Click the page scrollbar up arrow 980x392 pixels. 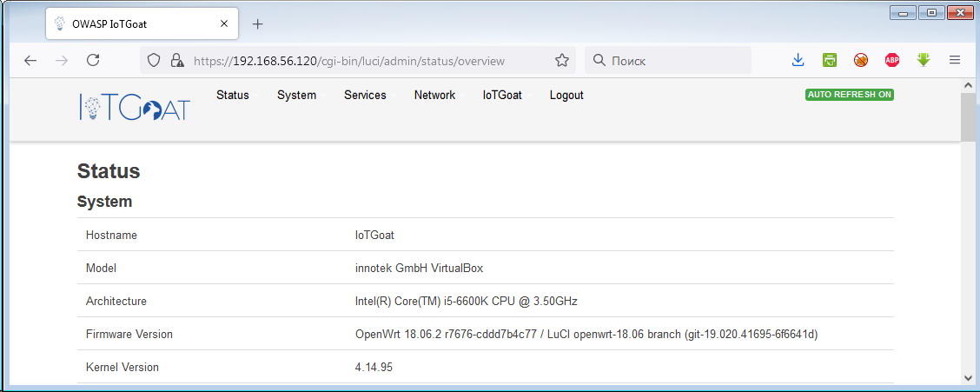click(x=968, y=85)
